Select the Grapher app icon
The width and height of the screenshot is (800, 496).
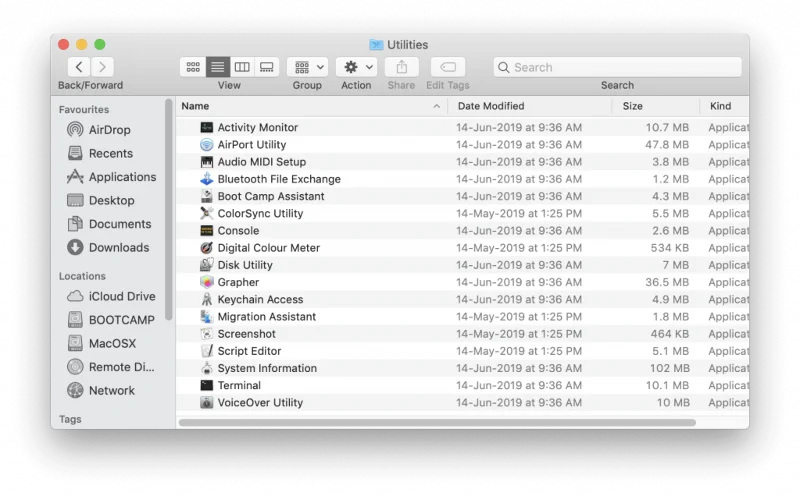[207, 282]
